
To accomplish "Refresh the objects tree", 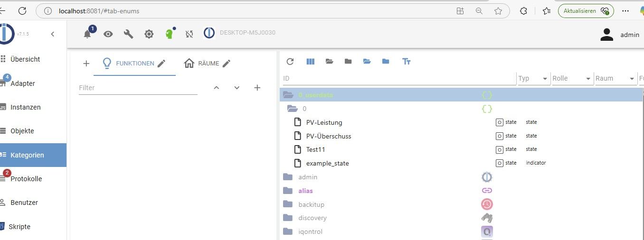I will 290,62.
